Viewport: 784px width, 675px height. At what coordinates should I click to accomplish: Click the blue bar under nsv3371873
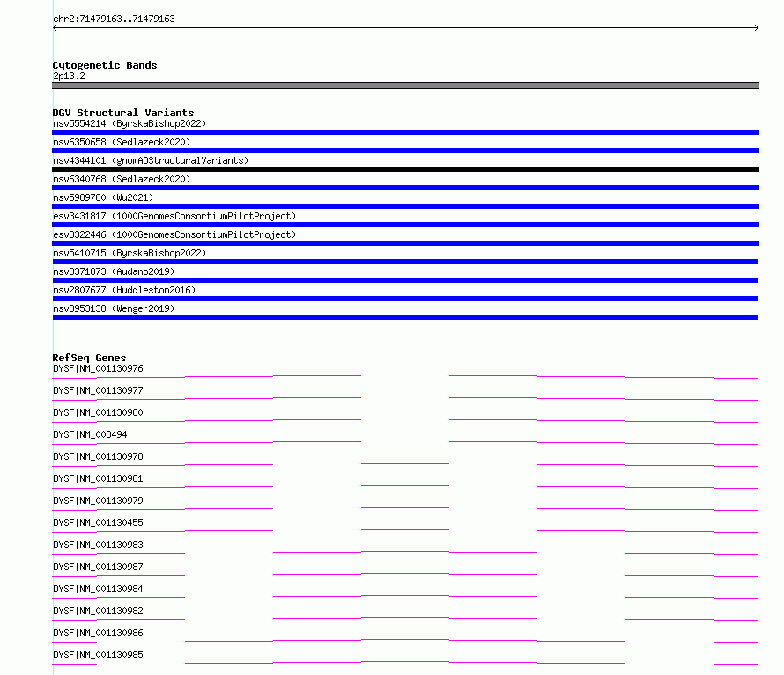click(x=405, y=280)
